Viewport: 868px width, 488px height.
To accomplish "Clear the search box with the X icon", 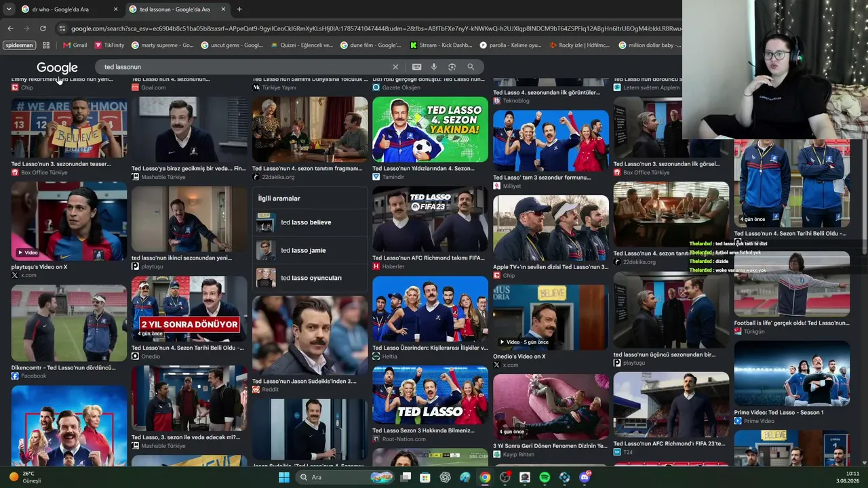I will [x=395, y=67].
